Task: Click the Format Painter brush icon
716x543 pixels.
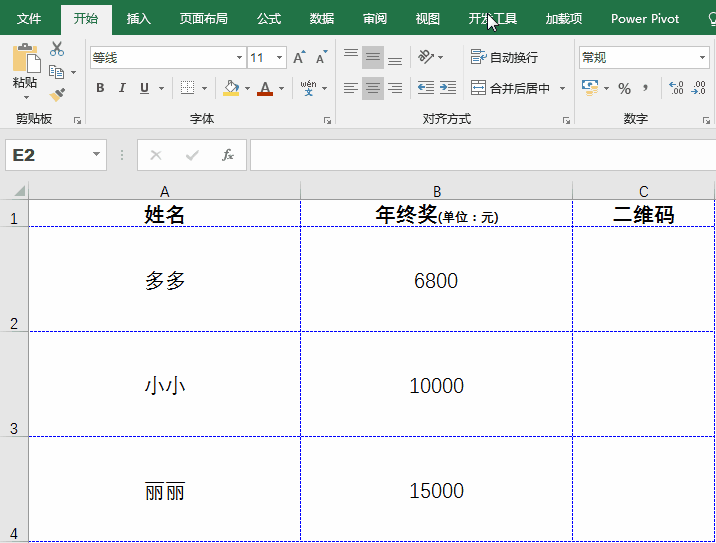Action: click(57, 95)
